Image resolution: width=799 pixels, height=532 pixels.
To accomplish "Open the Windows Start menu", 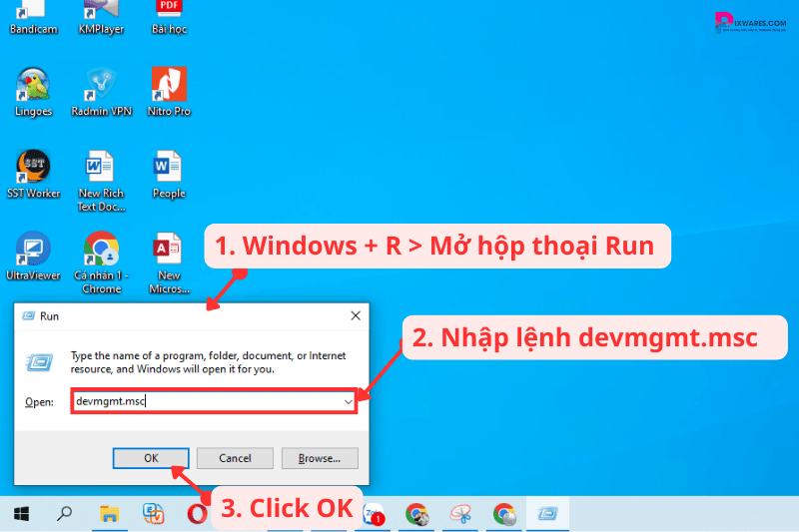I will click(x=21, y=514).
